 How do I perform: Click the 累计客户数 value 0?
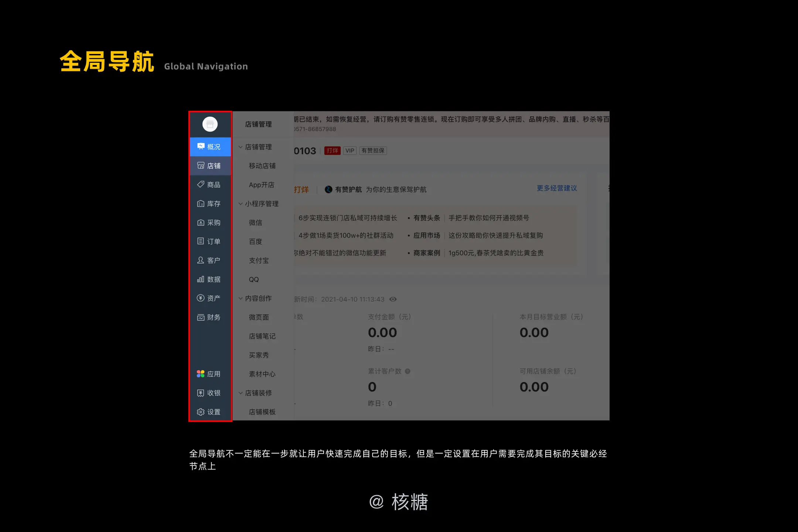pos(372,387)
